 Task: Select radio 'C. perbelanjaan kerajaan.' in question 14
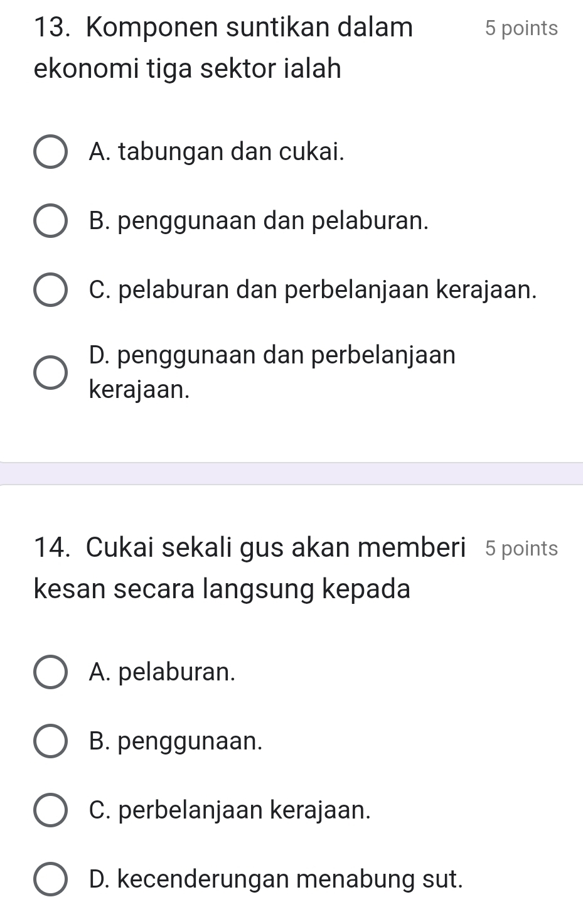[x=50, y=810]
